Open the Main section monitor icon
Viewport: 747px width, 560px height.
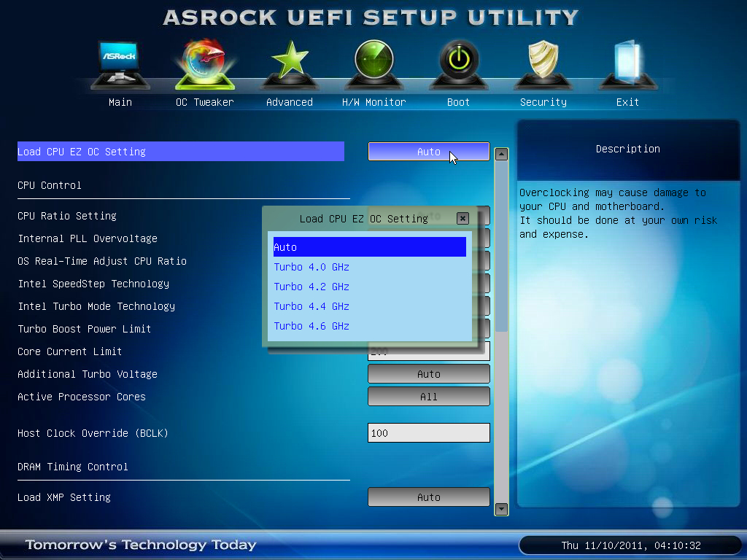tap(120, 65)
